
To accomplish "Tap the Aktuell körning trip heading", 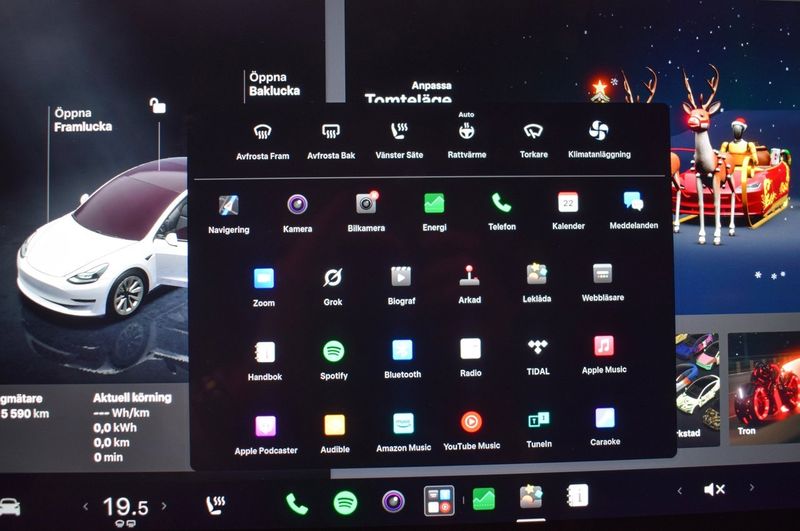I will (x=132, y=397).
